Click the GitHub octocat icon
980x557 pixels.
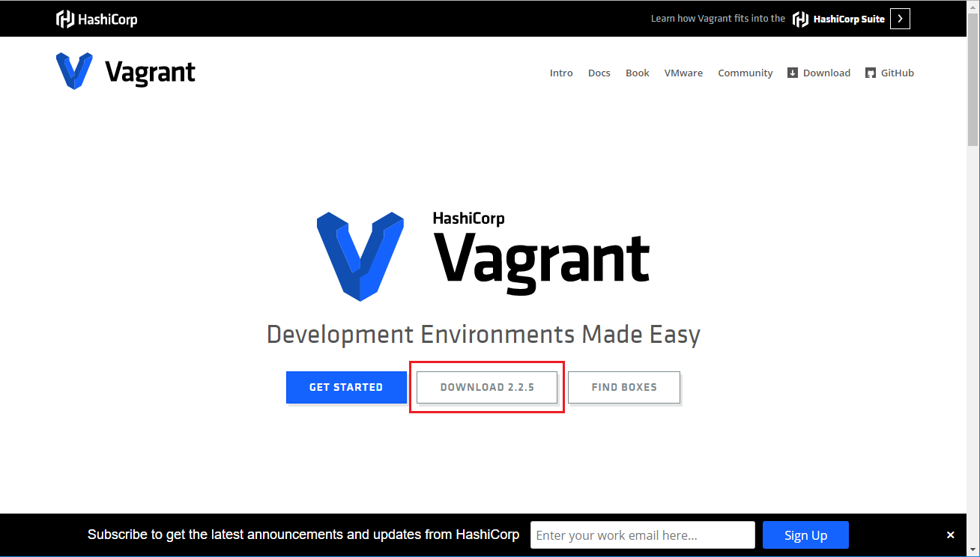click(871, 73)
